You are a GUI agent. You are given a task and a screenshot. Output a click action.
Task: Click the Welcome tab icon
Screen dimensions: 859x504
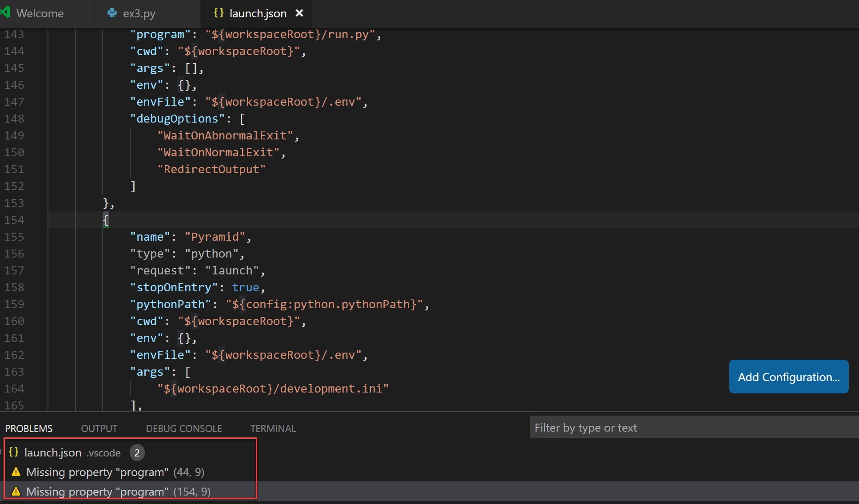pyautogui.click(x=7, y=13)
